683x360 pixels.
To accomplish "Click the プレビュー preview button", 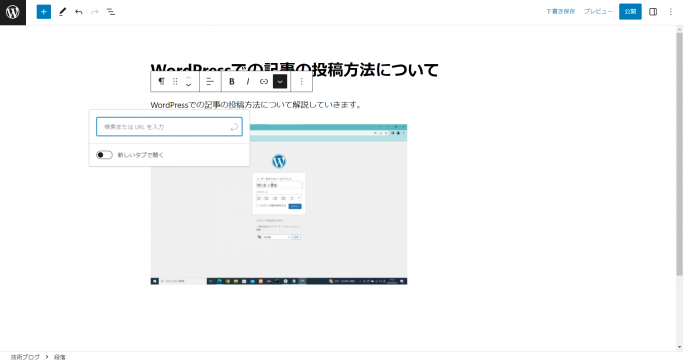I will point(598,12).
